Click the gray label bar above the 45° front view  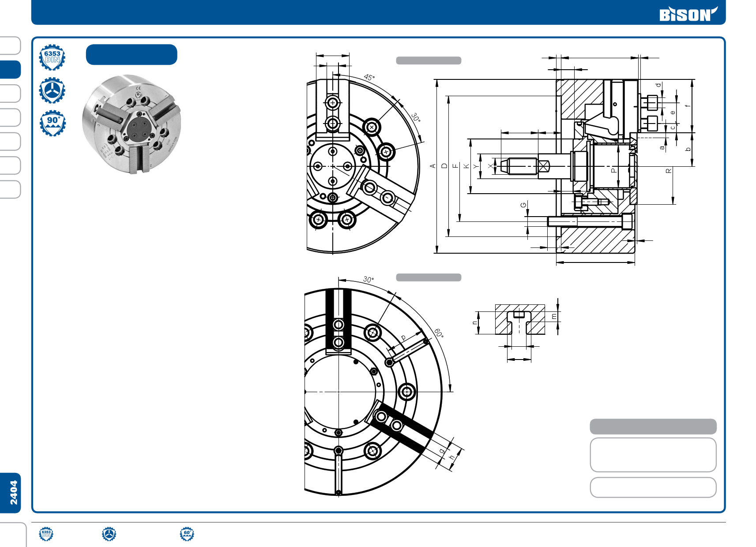(x=428, y=60)
